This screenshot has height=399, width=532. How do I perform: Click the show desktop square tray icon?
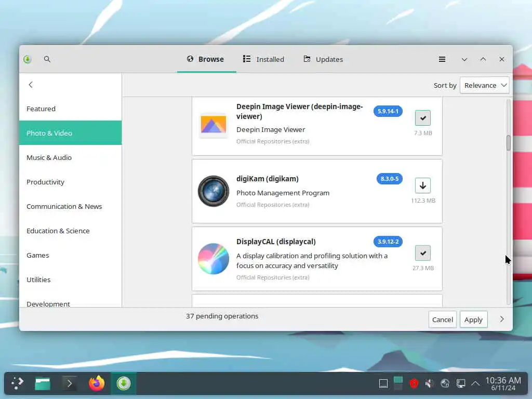(383, 384)
